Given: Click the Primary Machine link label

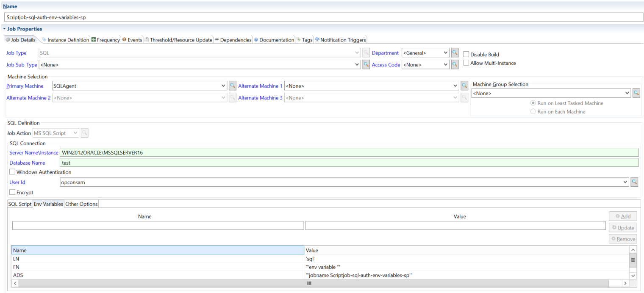Looking at the screenshot, I should pos(25,86).
